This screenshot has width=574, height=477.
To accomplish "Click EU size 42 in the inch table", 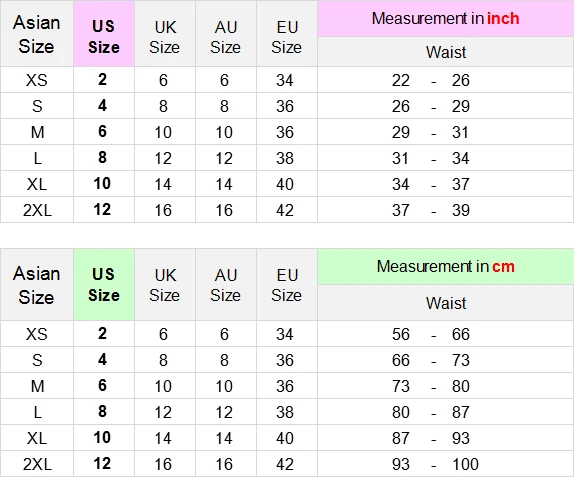I will 285,210.
